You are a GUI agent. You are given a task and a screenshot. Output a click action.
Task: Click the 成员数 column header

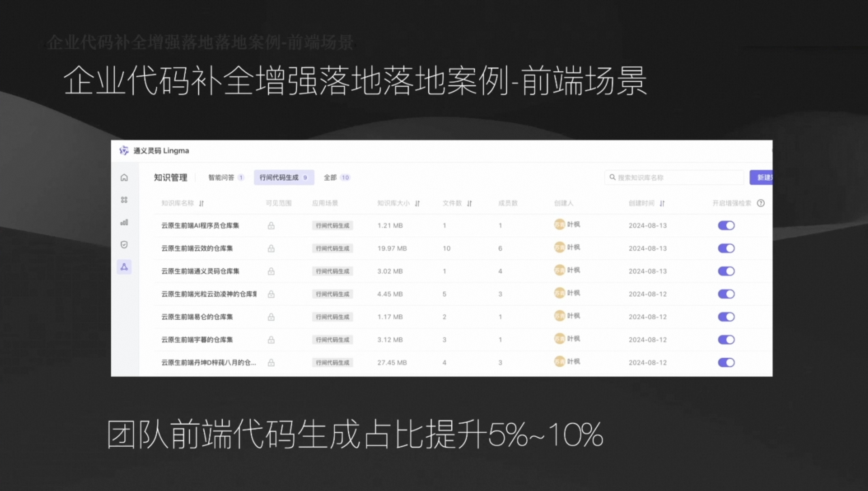(x=508, y=203)
